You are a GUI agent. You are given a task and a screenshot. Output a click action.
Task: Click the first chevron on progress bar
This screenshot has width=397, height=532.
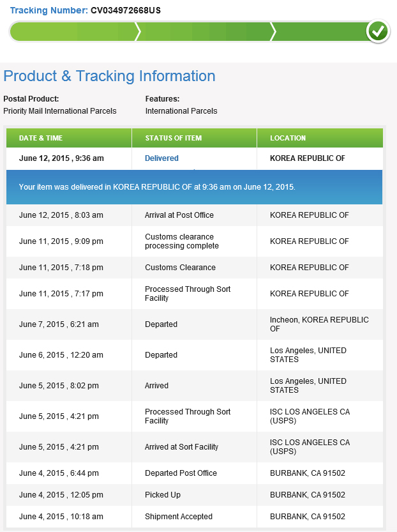138,32
